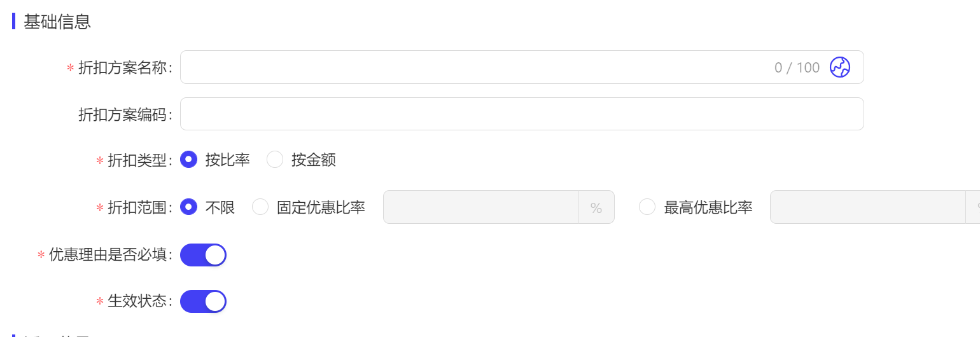Disable the 生效状态 switch
980x337 pixels.
point(203,301)
